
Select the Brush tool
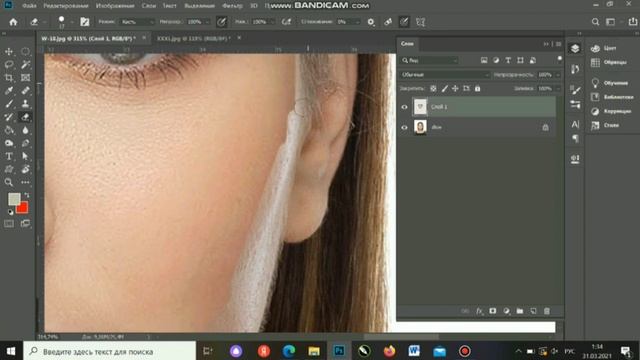point(9,104)
